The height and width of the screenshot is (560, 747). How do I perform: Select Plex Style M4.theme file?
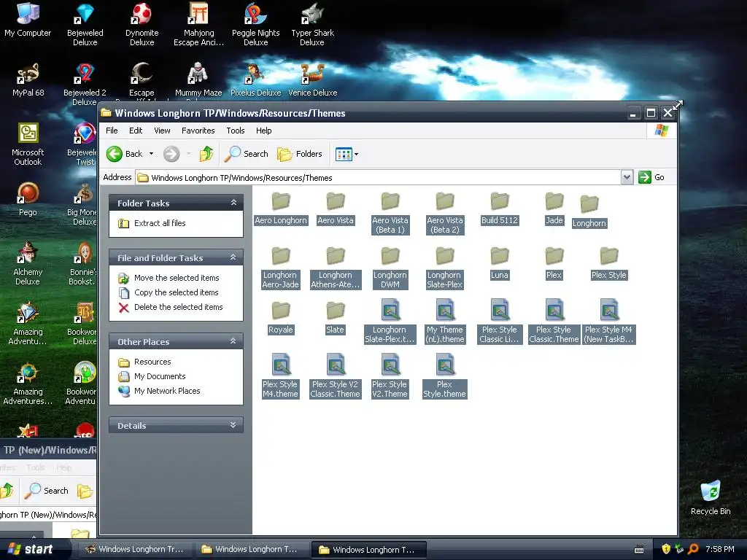click(x=281, y=376)
